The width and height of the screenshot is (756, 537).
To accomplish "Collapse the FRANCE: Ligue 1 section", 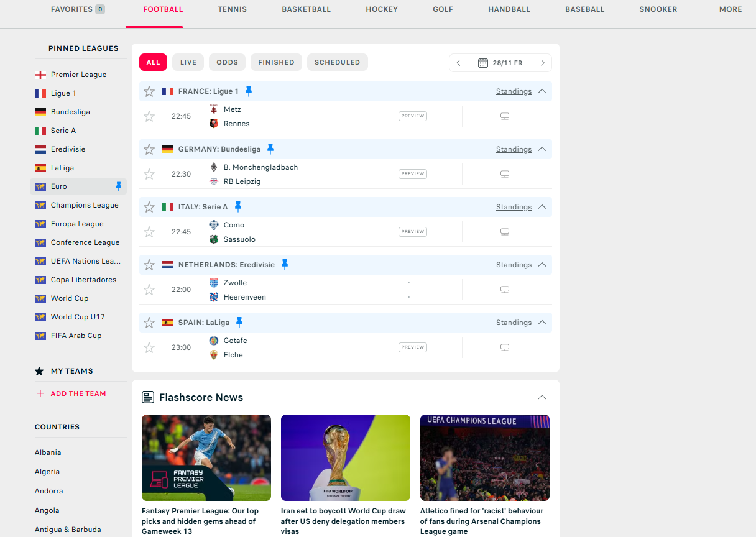I will tap(542, 91).
